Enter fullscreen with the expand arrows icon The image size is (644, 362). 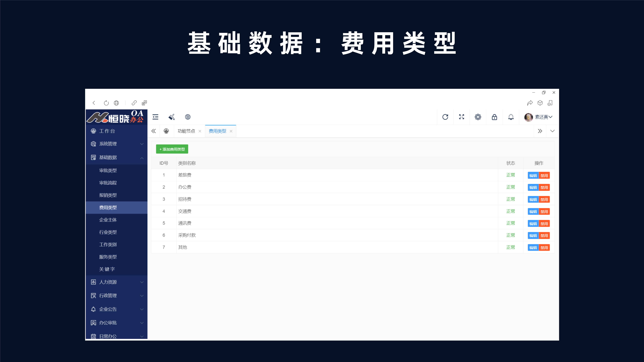click(x=462, y=117)
